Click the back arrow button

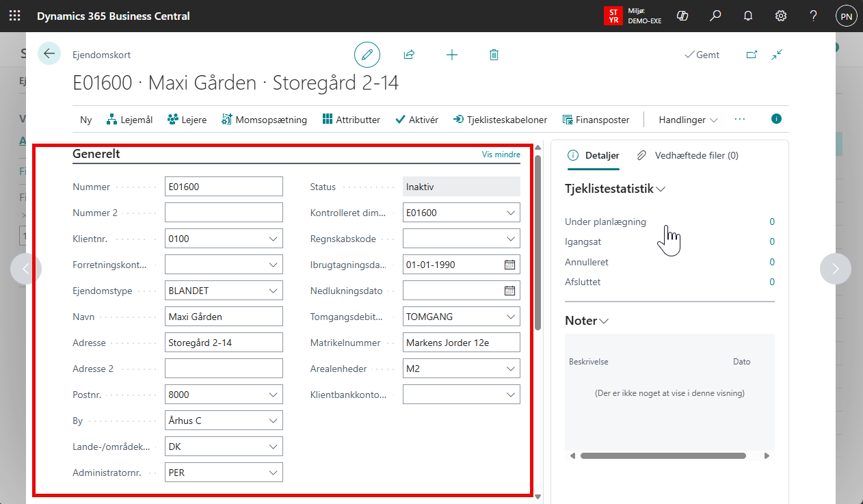click(x=49, y=53)
